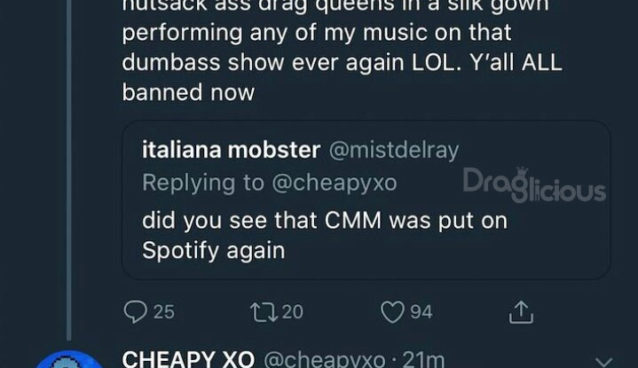This screenshot has height=368, width=638.
Task: Tap the reply speech bubble icon
Action: (135, 312)
